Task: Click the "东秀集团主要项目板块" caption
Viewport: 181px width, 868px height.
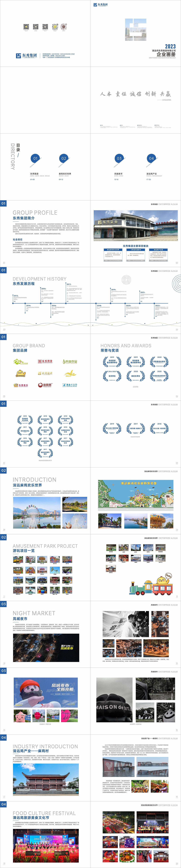Action: pyautogui.click(x=136, y=246)
